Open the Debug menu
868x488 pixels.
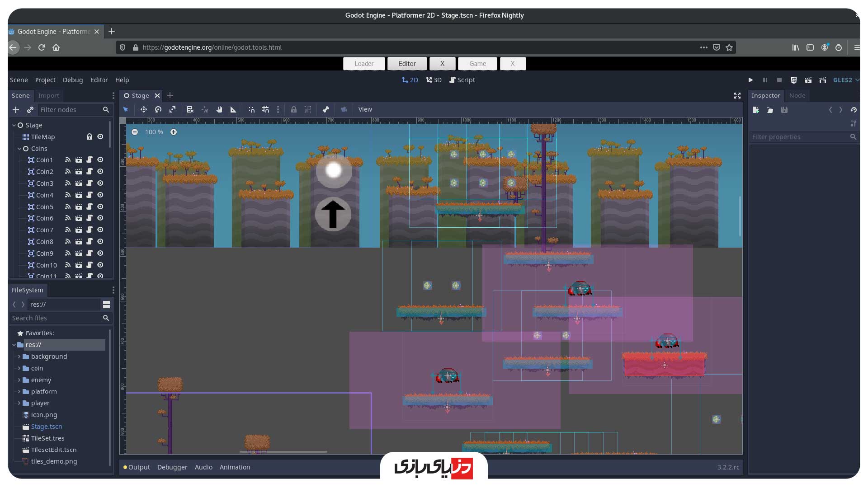[x=72, y=80]
